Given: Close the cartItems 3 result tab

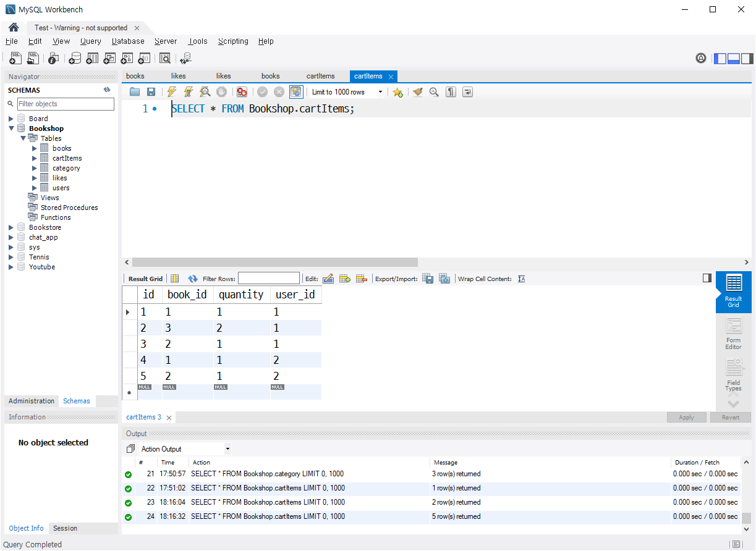Looking at the screenshot, I should [169, 418].
